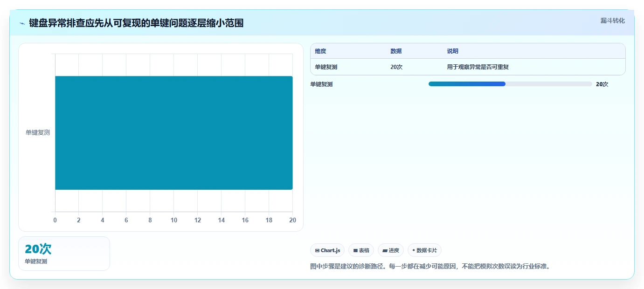Viewport: 644px width, 289px height.
Task: Click the x-axis tick label 10
Action: pos(174,220)
